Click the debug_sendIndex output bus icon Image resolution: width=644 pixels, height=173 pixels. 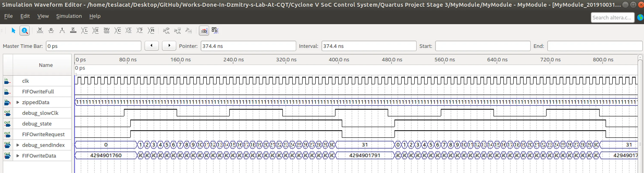[x=7, y=145]
